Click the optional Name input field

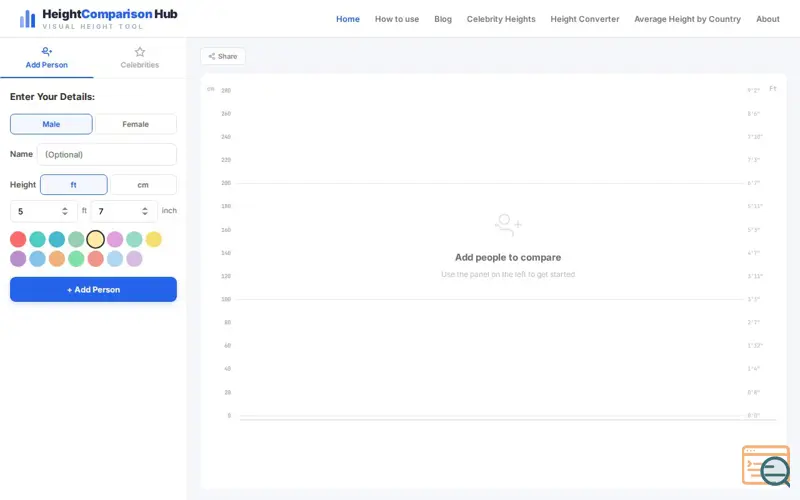click(107, 154)
